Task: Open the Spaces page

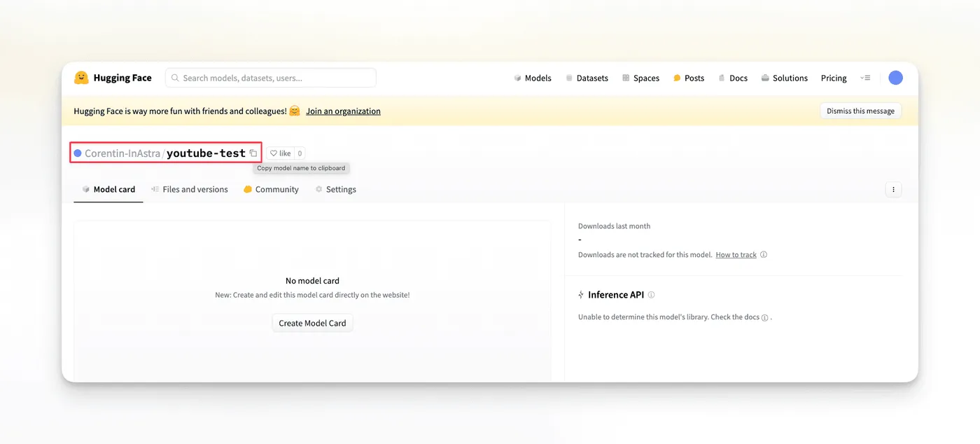Action: click(640, 78)
